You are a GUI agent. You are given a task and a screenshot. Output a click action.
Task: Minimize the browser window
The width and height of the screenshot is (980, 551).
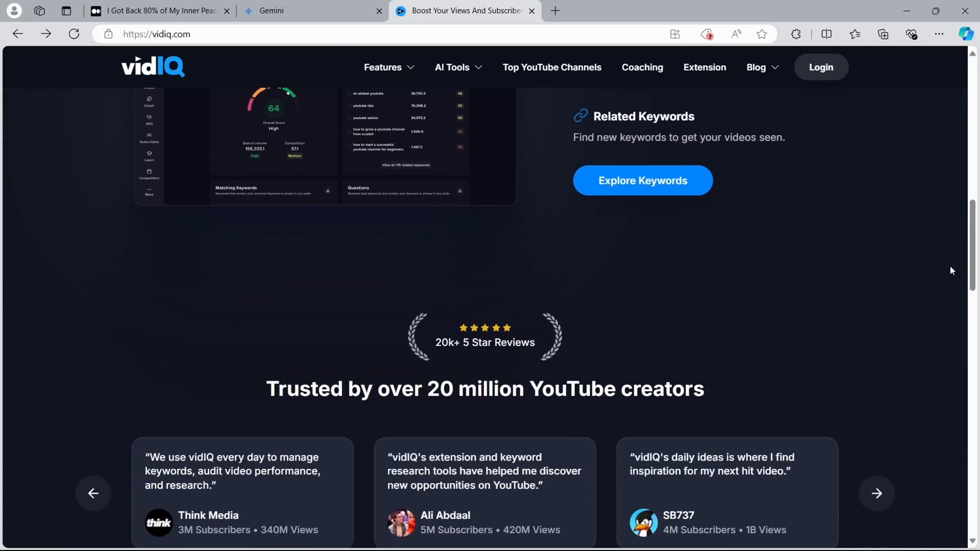pos(906,11)
